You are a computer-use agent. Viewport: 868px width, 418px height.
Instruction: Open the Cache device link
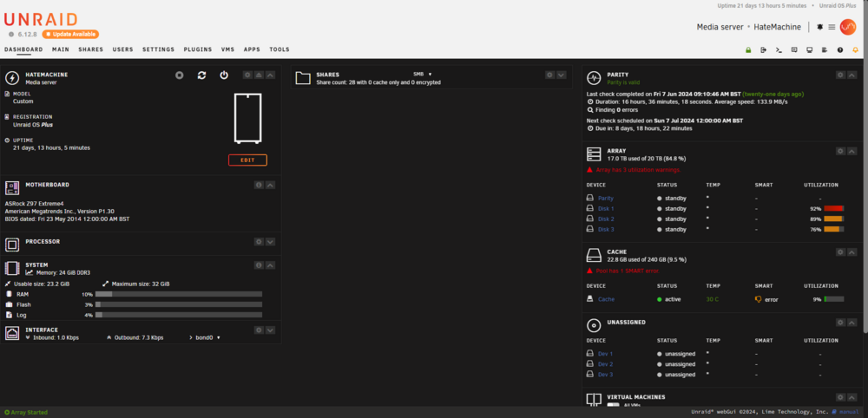pyautogui.click(x=606, y=299)
